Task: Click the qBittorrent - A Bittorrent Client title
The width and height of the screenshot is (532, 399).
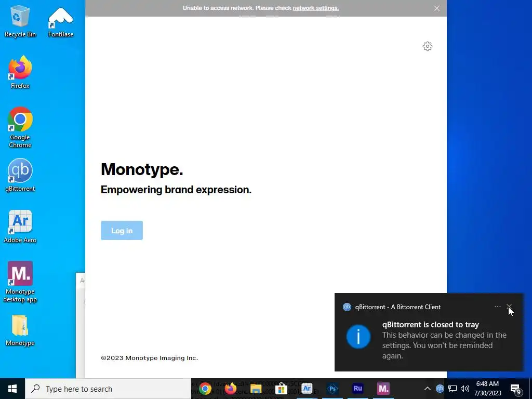Action: pyautogui.click(x=397, y=307)
